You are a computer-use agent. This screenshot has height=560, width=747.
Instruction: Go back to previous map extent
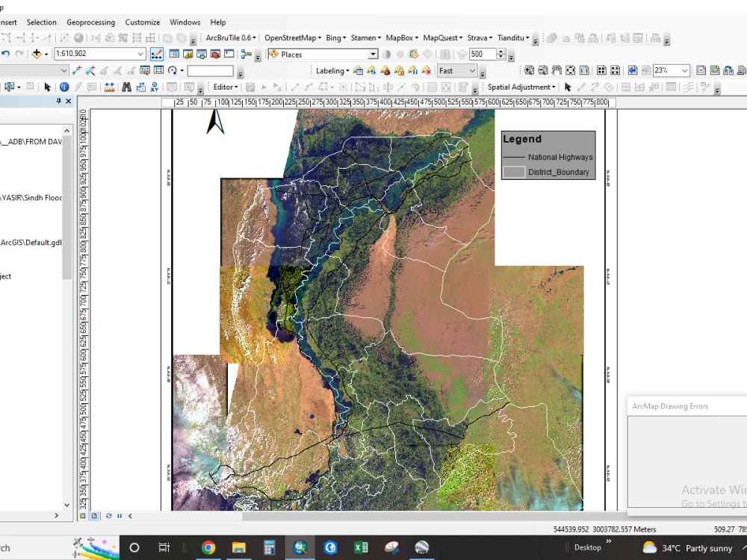pyautogui.click(x=631, y=69)
